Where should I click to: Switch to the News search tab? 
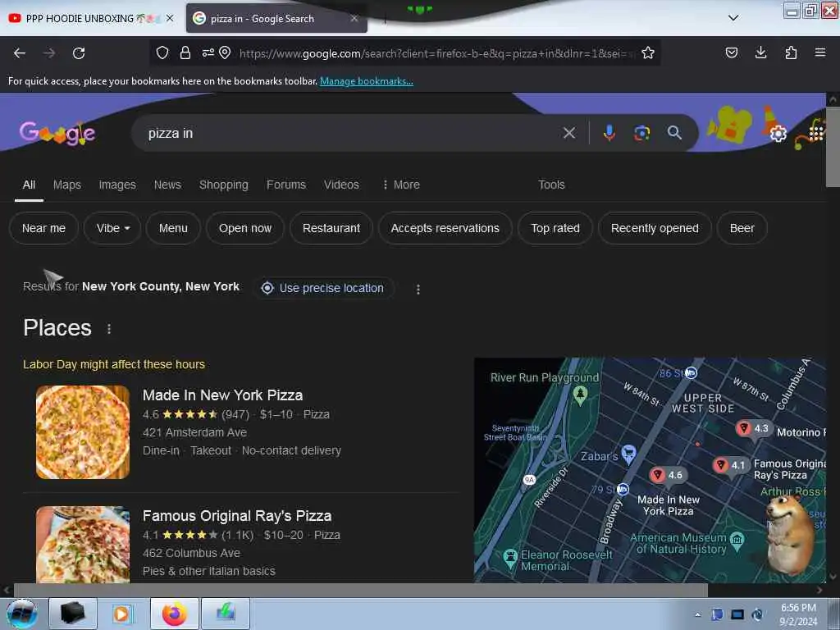pyautogui.click(x=167, y=185)
